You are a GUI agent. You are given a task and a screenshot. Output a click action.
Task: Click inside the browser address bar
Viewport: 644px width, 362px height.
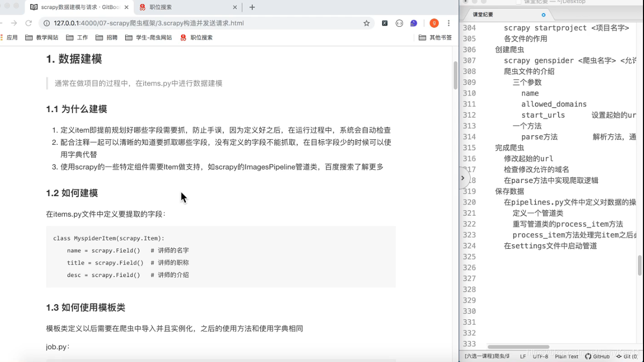[x=201, y=23]
